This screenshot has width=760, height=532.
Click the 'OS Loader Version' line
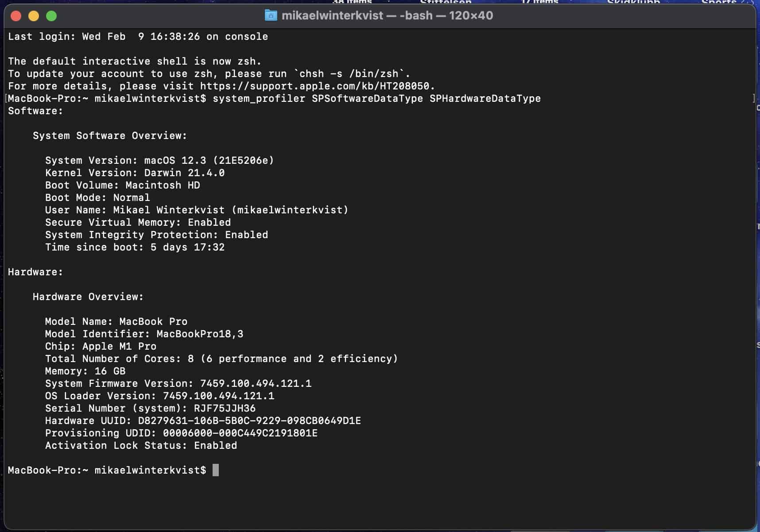tap(159, 396)
